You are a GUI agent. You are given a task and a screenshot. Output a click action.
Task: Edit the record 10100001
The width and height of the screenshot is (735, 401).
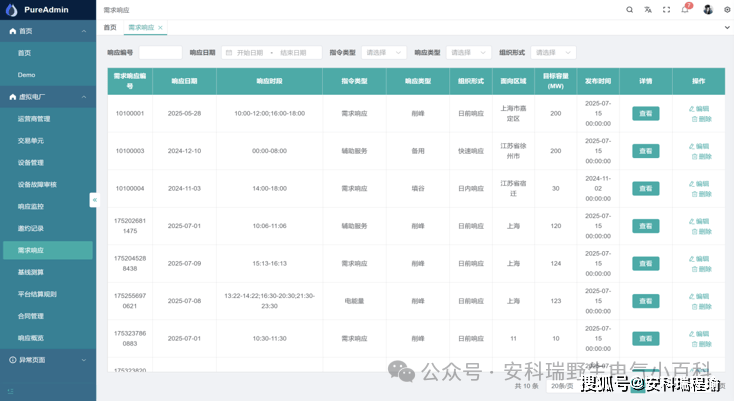[x=699, y=108]
